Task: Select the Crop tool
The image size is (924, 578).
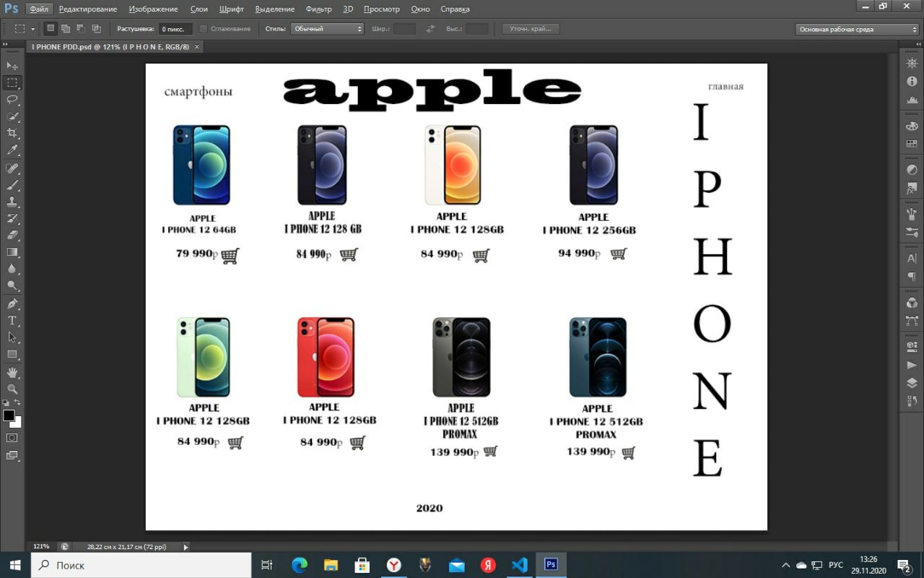Action: (12, 133)
